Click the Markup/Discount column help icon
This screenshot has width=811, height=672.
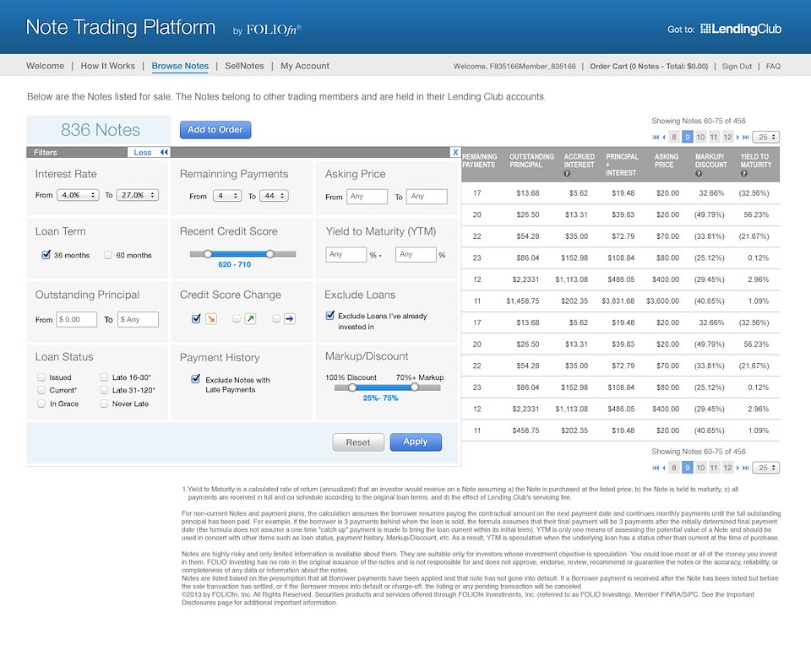coord(699,174)
